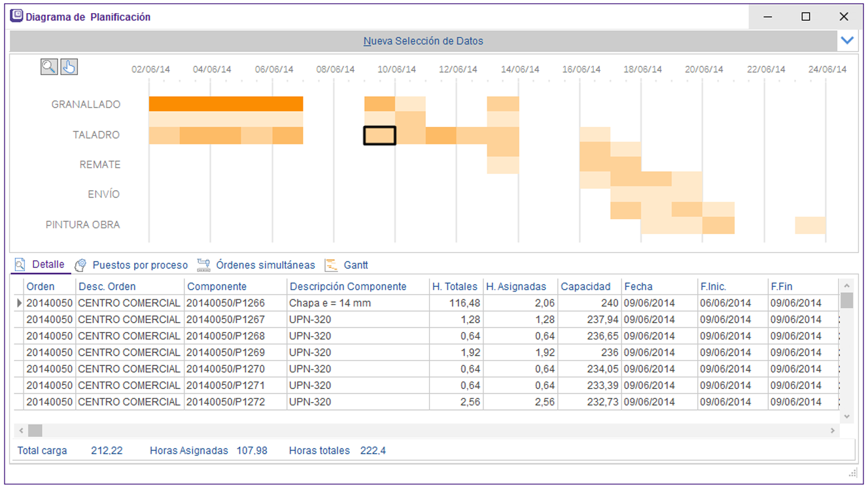Viewport: 868px width, 487px height.
Task: Click the Gantt tab icon
Action: click(332, 265)
